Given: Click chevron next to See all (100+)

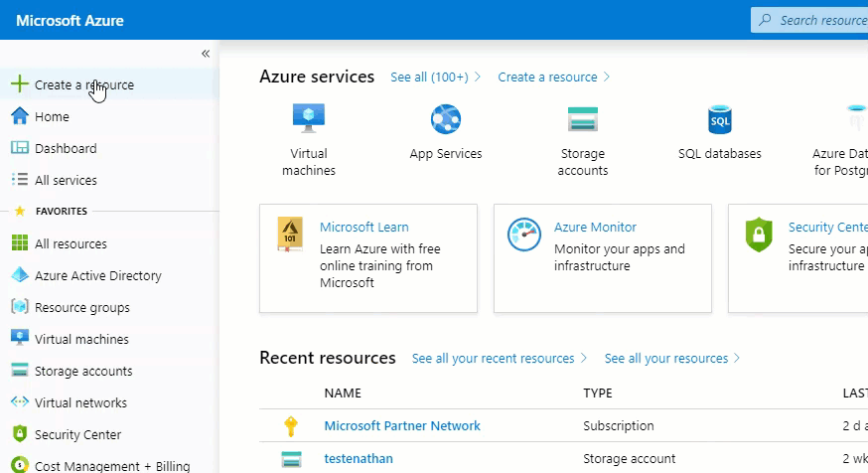Looking at the screenshot, I should (477, 77).
